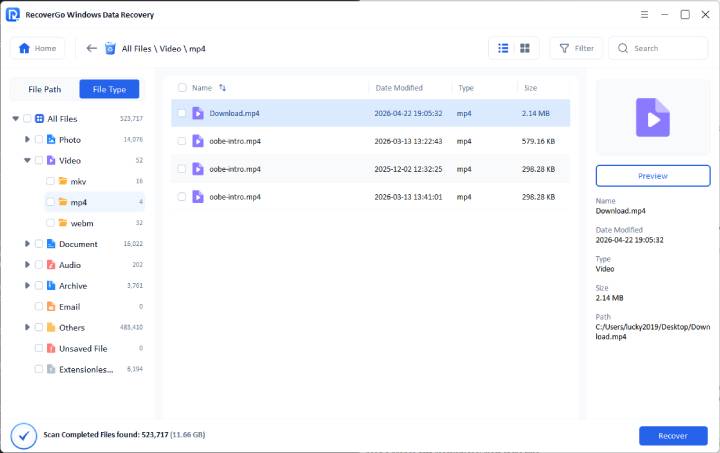Check the Others checkbox
Viewport: 720px width, 453px height.
tap(39, 327)
